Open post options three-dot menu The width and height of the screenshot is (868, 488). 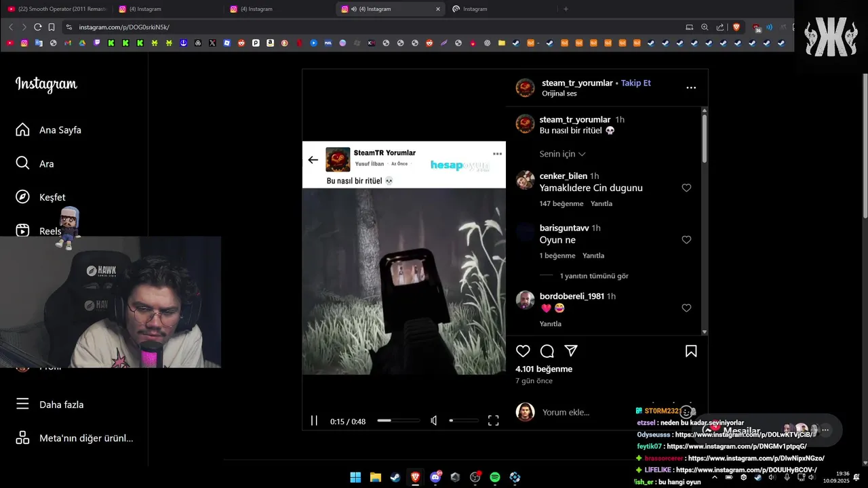(691, 87)
